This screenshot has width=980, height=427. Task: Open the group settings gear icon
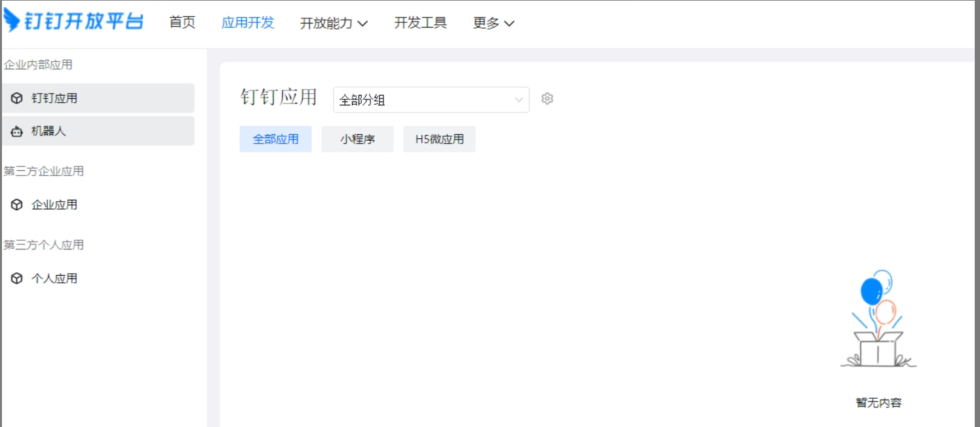click(x=547, y=98)
